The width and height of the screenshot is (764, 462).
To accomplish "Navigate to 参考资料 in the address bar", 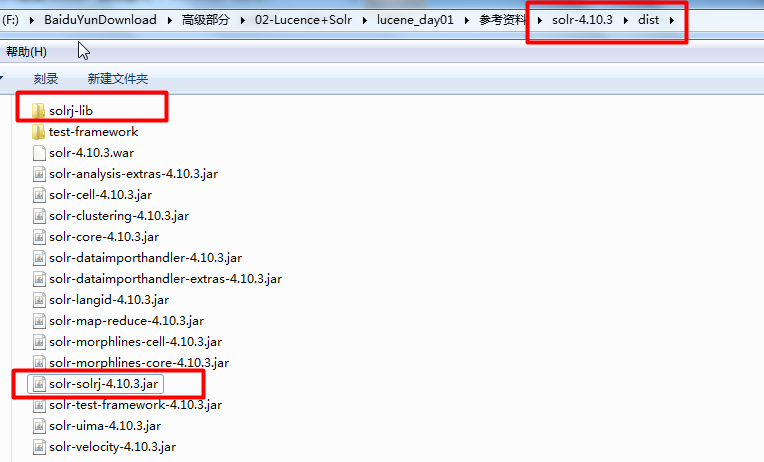I will tap(503, 20).
